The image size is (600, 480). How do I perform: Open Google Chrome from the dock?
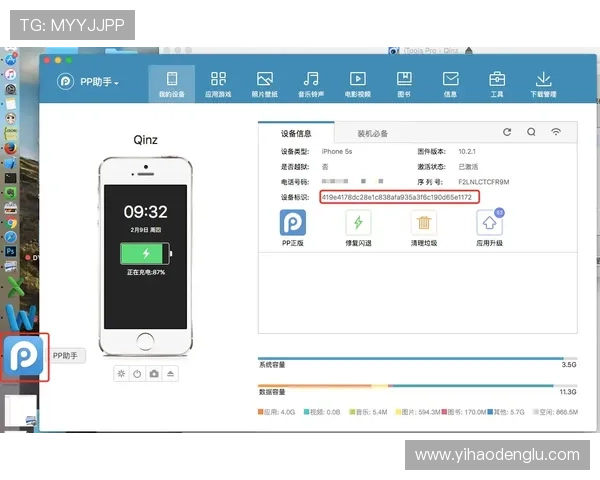coord(11,223)
